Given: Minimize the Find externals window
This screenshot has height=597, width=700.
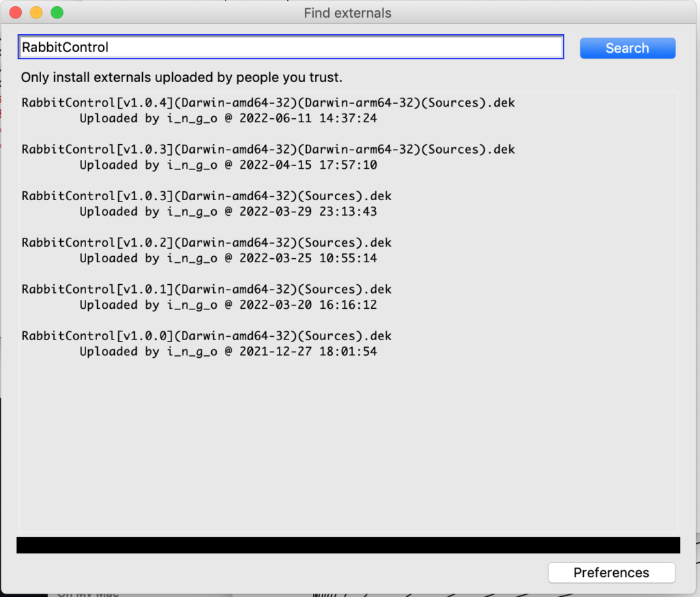Looking at the screenshot, I should tap(36, 12).
